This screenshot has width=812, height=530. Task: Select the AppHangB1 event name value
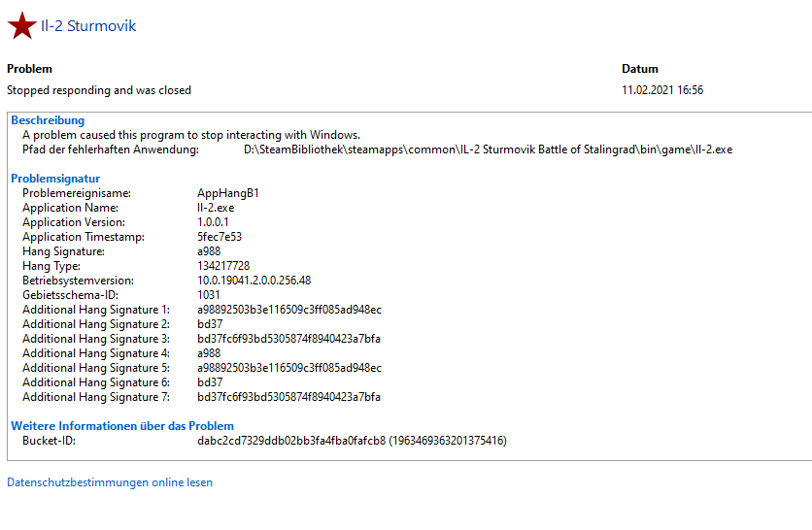tap(228, 193)
